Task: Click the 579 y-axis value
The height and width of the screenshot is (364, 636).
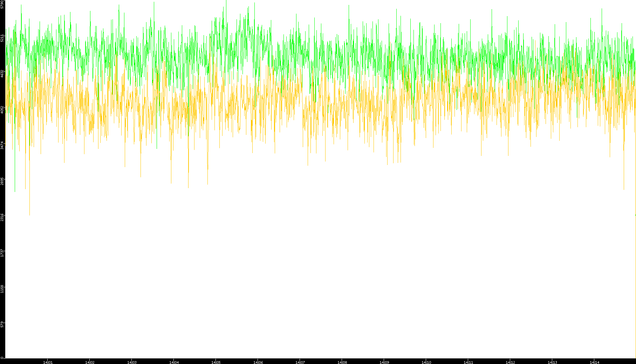Action: click(x=2, y=324)
